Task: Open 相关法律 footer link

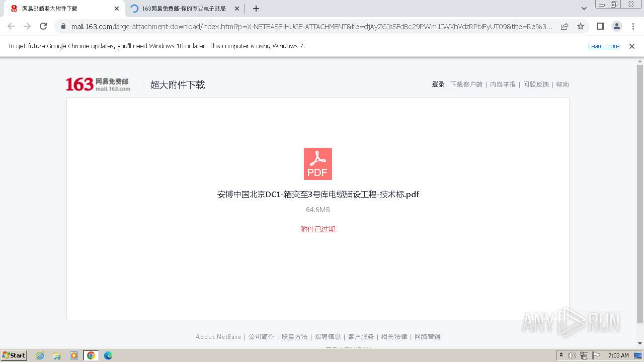Action: coord(394,337)
